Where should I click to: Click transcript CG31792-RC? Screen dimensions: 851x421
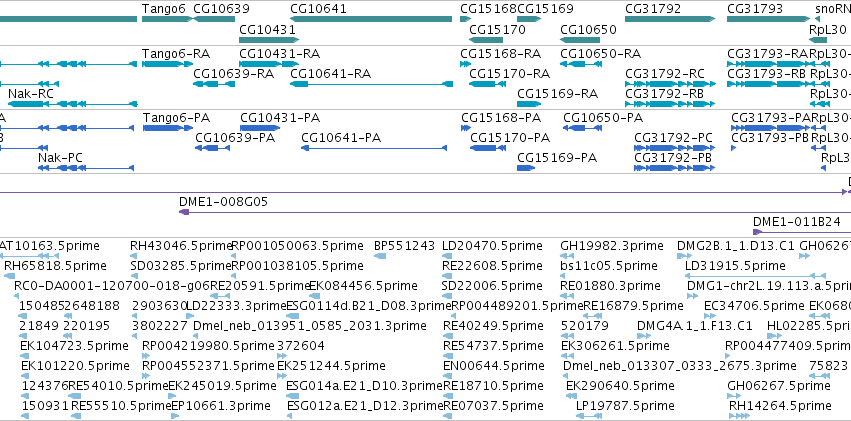pos(665,74)
